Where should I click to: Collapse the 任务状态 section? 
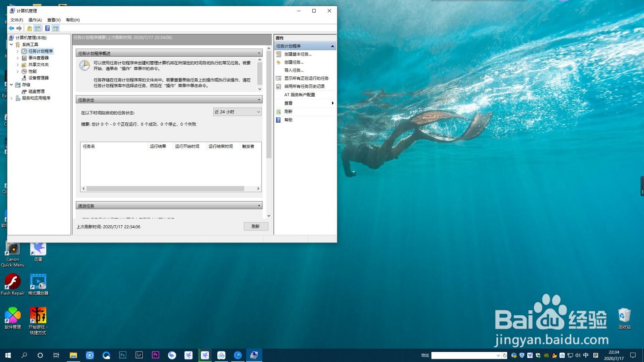259,100
